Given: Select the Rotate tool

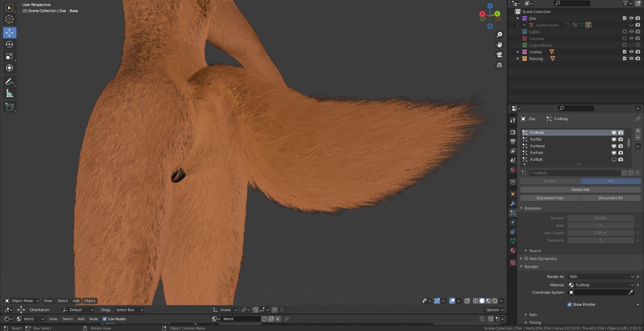Looking at the screenshot, I should (9, 44).
